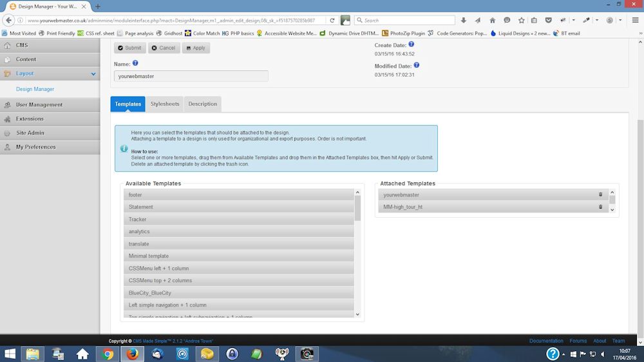Expand the Site Admin sidebar section
Viewport: 644px width, 362px height.
click(x=30, y=133)
